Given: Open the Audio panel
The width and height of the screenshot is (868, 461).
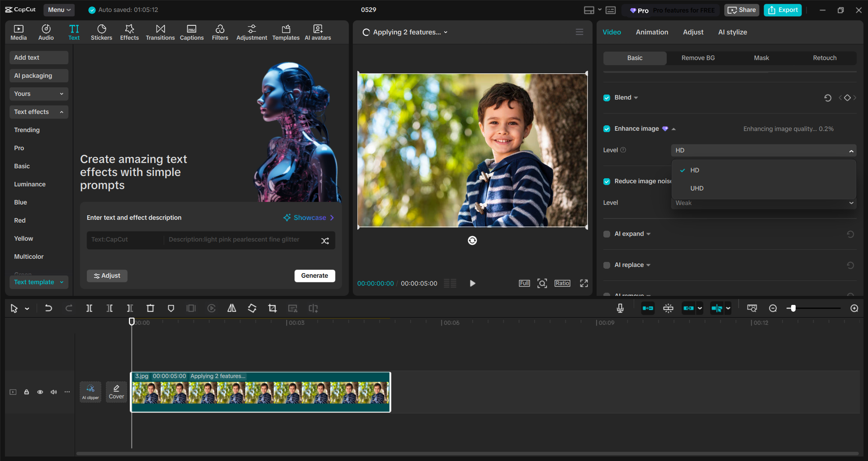Looking at the screenshot, I should coord(46,32).
